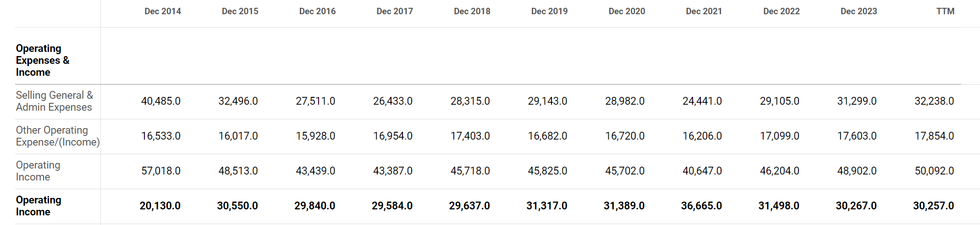Select the Selling General & Admin Expenses row label
The height and width of the screenshot is (225, 980).
54,101
